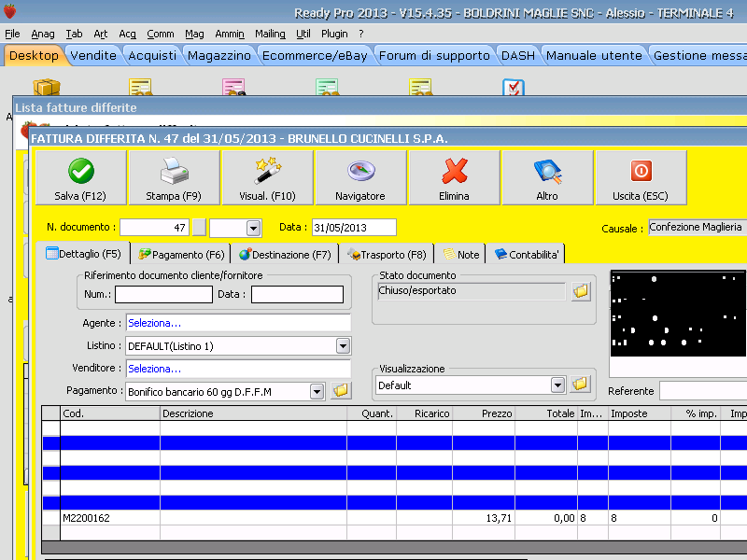Switch to the Pagamento (F6) tab
Viewport: 747px width, 560px height.
point(182,254)
